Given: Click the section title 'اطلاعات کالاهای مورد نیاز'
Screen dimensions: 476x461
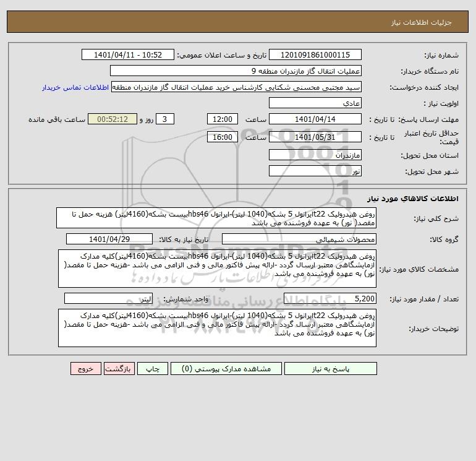Looking at the screenshot, I should (x=413, y=199).
